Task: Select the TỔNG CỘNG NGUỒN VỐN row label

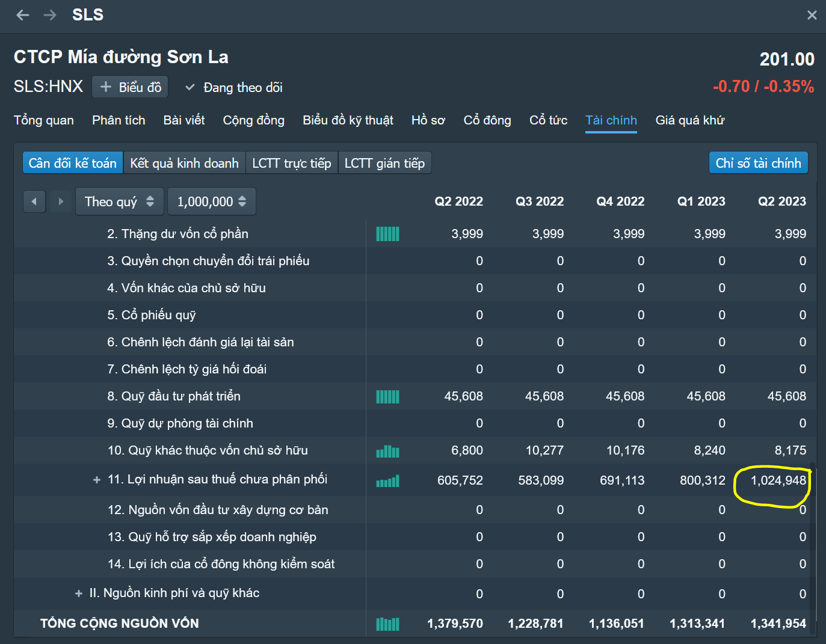Action: (120, 624)
